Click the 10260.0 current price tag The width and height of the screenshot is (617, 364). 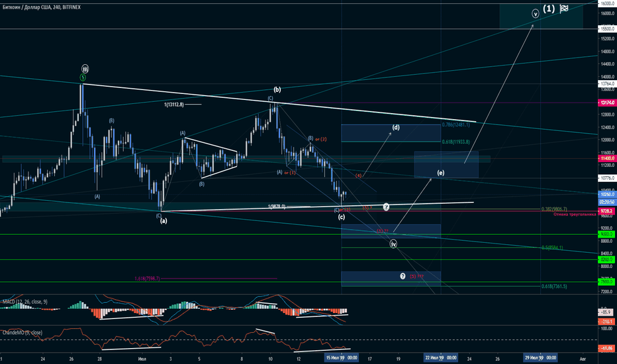pyautogui.click(x=607, y=195)
